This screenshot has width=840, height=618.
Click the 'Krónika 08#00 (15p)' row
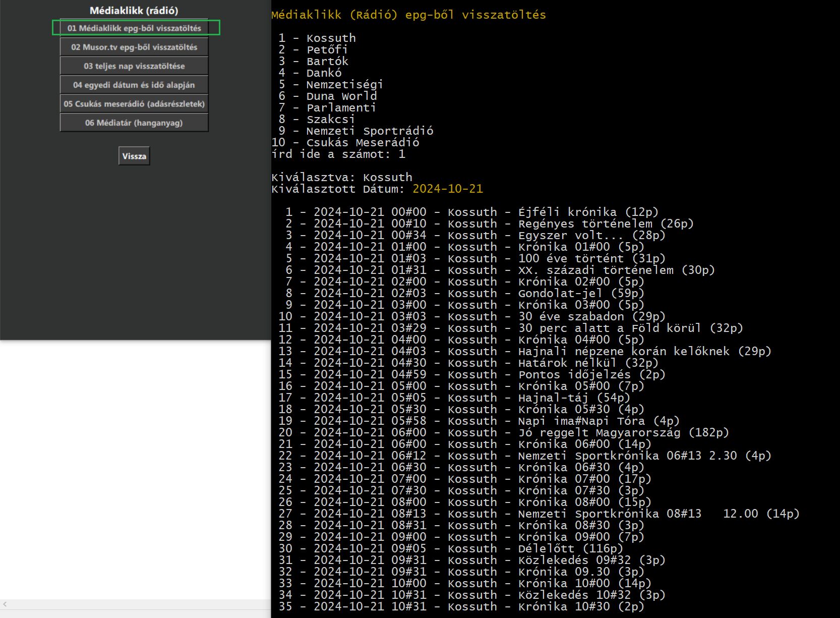pyautogui.click(x=465, y=502)
